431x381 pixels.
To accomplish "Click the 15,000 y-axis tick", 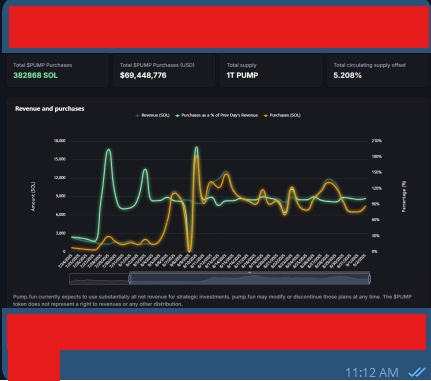I will point(60,159).
